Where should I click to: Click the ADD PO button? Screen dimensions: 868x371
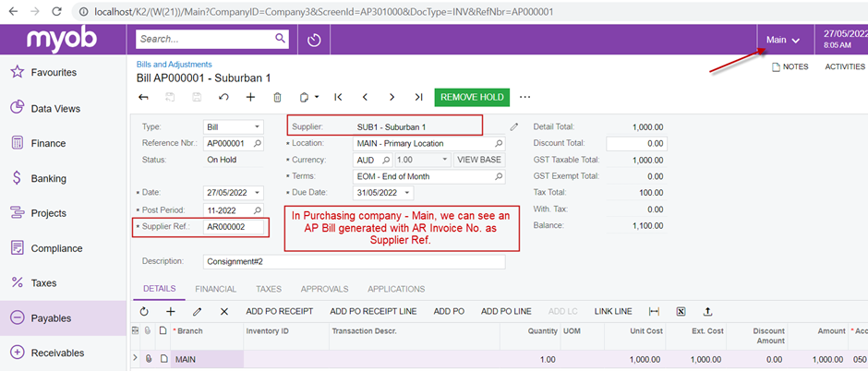pyautogui.click(x=449, y=311)
